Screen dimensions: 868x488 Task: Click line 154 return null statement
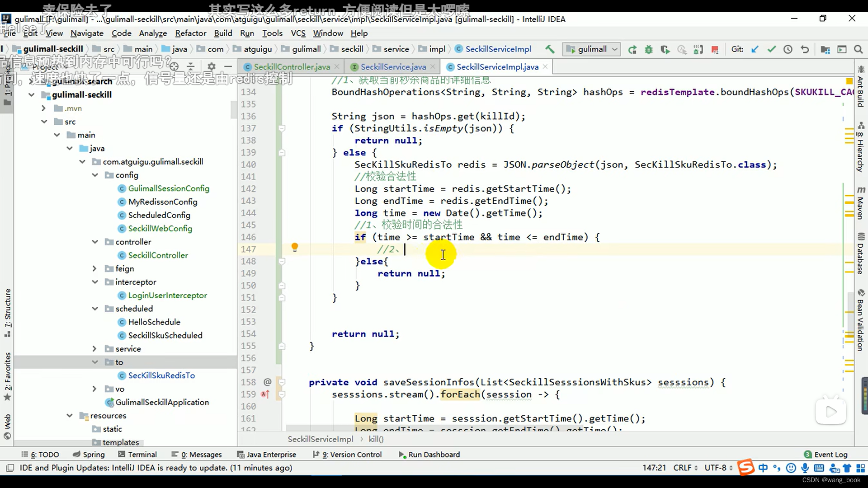point(365,333)
